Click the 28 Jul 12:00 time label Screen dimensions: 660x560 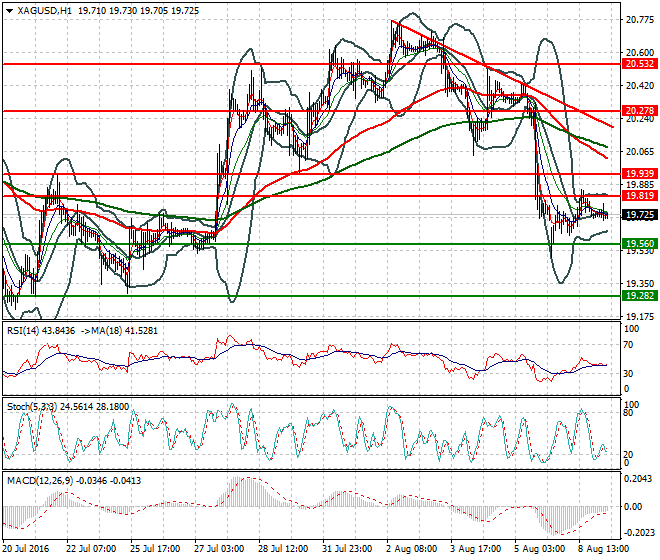click(283, 549)
